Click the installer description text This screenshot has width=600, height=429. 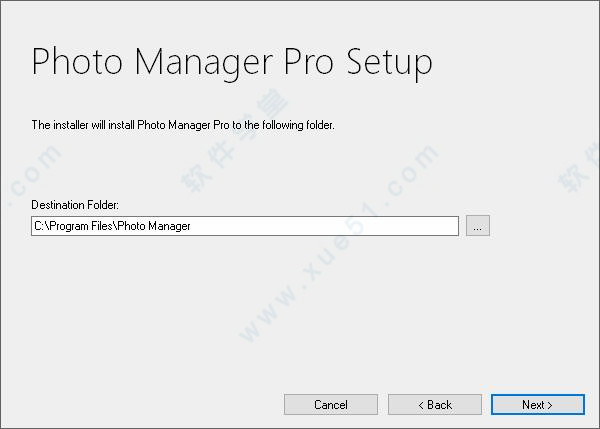(183, 125)
